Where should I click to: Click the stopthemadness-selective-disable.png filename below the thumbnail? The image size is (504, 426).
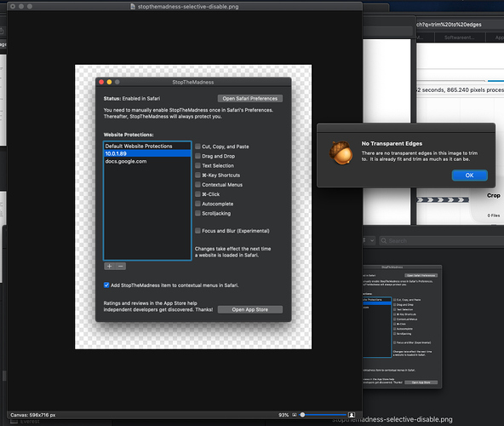click(x=392, y=419)
